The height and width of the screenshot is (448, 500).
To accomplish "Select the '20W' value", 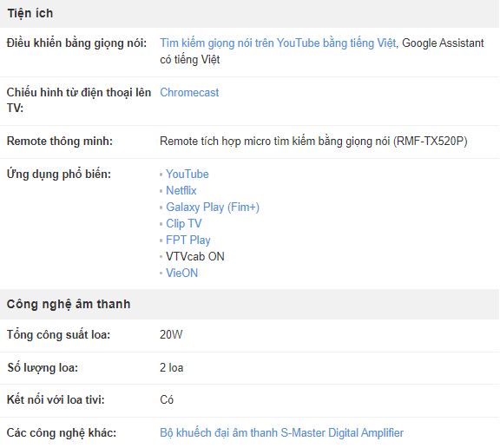I will pos(171,335).
